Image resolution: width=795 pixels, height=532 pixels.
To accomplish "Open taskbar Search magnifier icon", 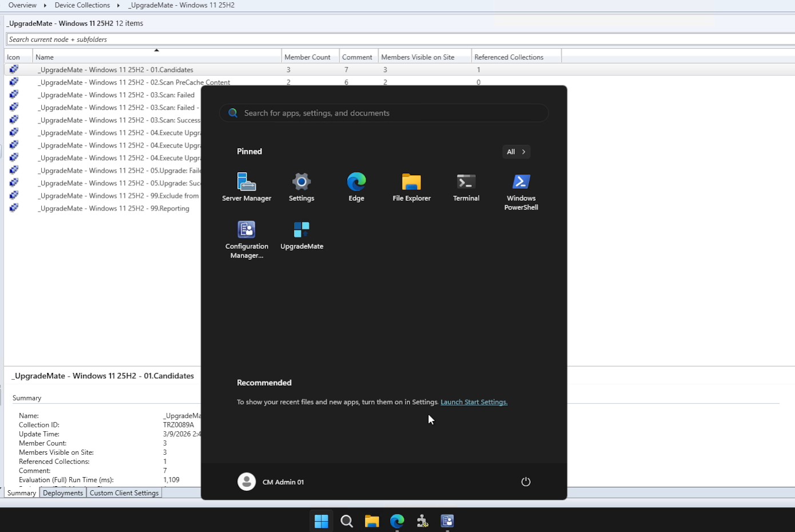I will [x=347, y=521].
